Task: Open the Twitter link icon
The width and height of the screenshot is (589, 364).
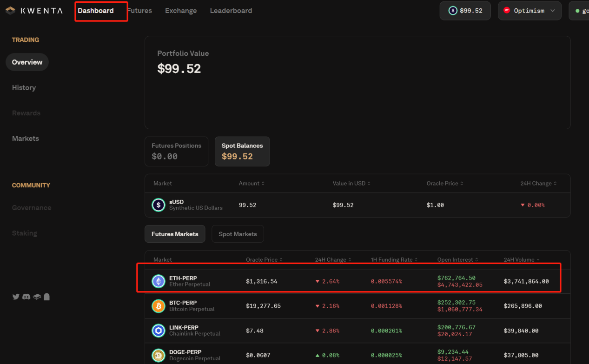Action: pyautogui.click(x=16, y=297)
